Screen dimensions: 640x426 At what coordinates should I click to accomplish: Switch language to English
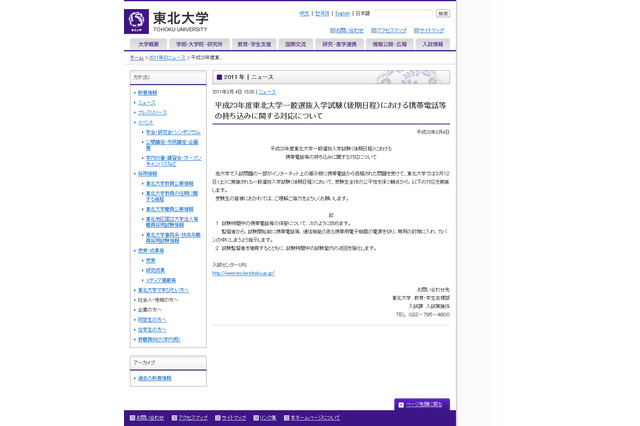[x=342, y=13]
